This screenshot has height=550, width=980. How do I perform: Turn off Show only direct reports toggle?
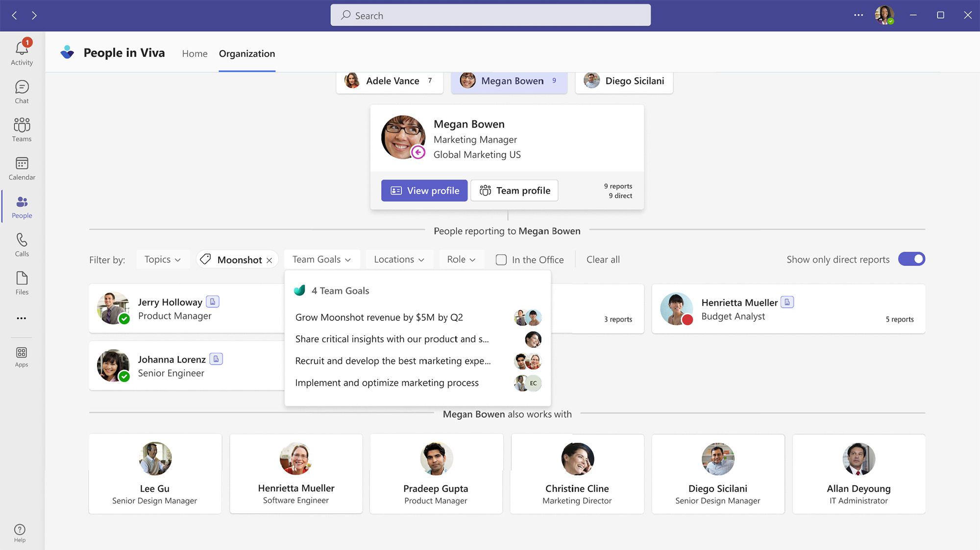pos(911,259)
